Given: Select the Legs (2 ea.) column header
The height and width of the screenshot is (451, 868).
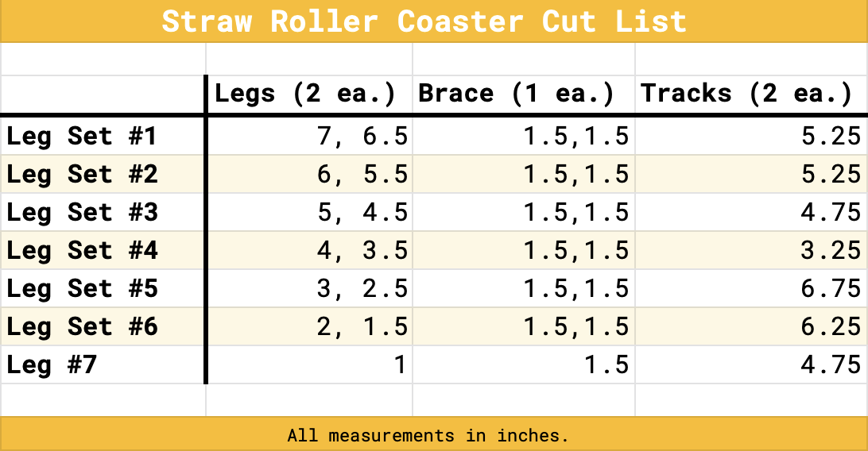Looking at the screenshot, I should (x=306, y=94).
